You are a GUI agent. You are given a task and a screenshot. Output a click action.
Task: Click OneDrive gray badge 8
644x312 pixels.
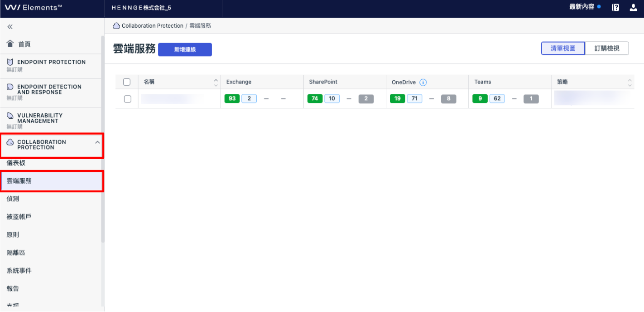449,99
